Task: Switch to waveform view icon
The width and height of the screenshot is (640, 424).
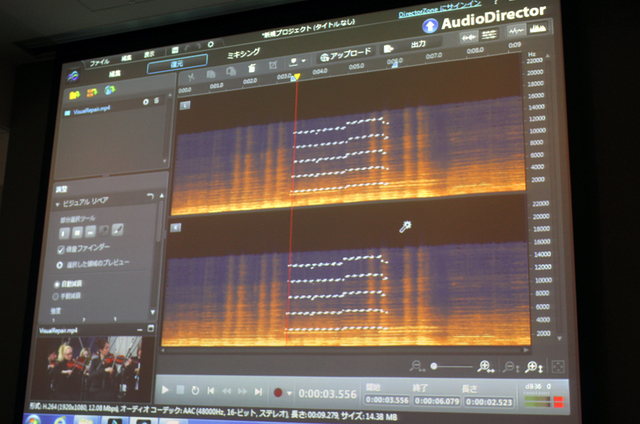Action: pyautogui.click(x=516, y=35)
